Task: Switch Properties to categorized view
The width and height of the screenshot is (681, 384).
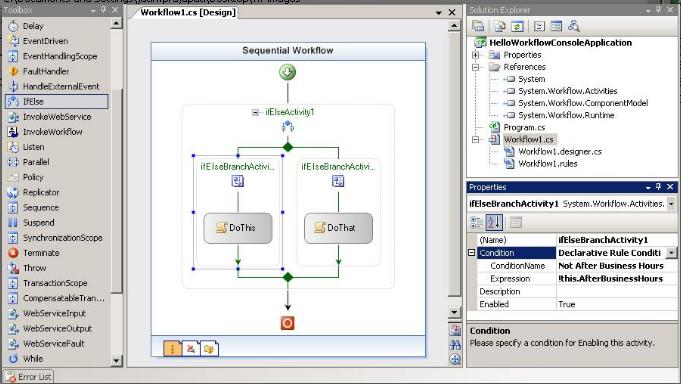Action: pos(476,222)
